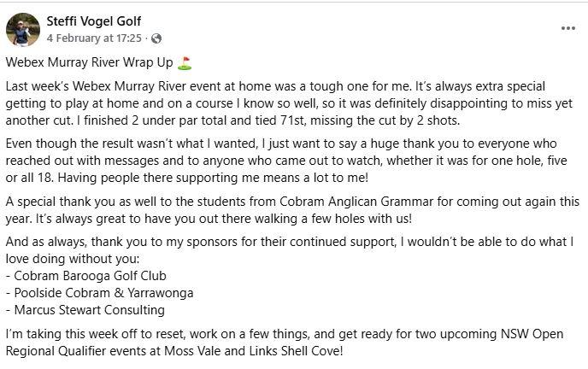Viewport: 588px width, 369px height.
Task: Click the globe public privacy icon
Action: (156, 38)
